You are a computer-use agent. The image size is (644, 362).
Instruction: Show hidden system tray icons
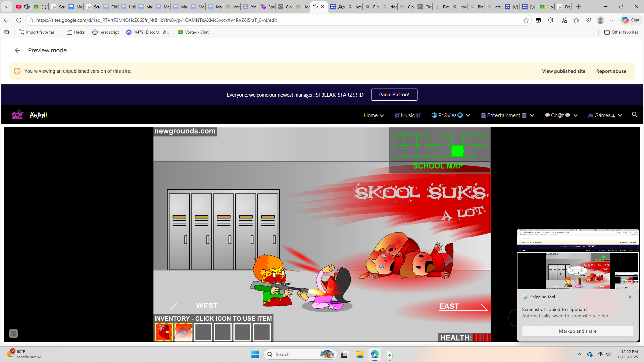(579, 354)
